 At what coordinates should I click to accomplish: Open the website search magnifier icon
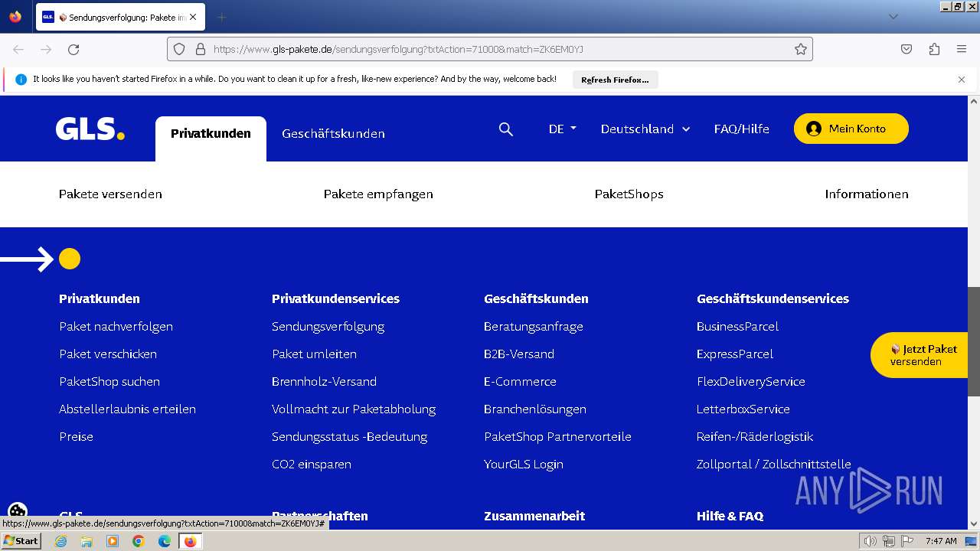pos(506,129)
